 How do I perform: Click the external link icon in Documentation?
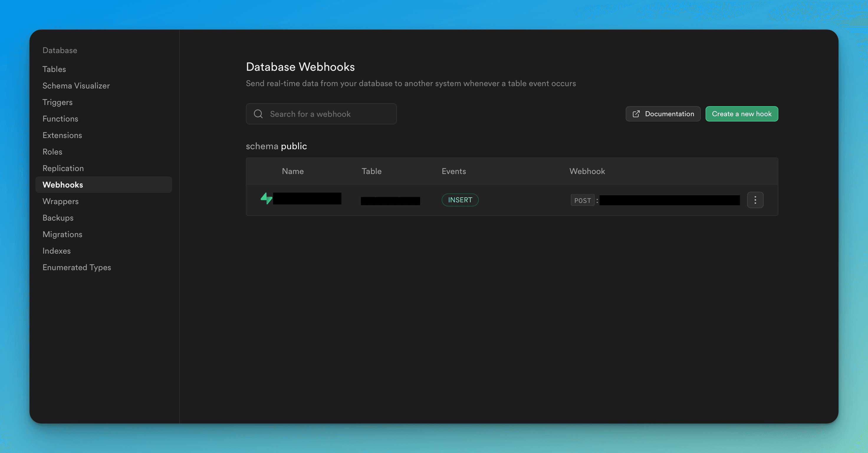(x=636, y=114)
